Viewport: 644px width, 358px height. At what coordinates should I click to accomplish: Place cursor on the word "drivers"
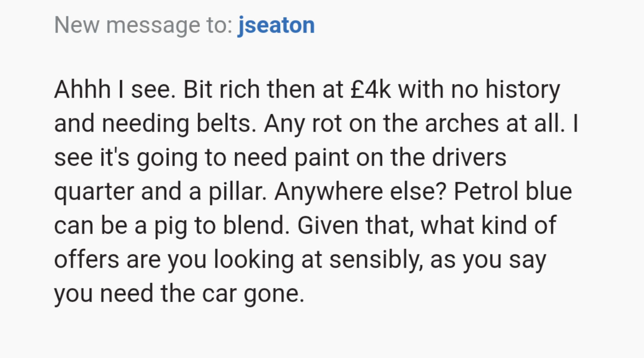click(x=469, y=158)
